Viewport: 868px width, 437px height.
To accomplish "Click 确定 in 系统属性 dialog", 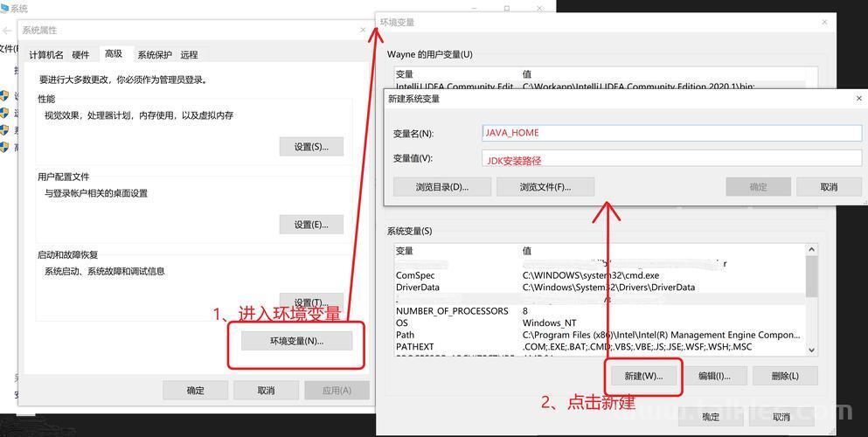I will [196, 390].
